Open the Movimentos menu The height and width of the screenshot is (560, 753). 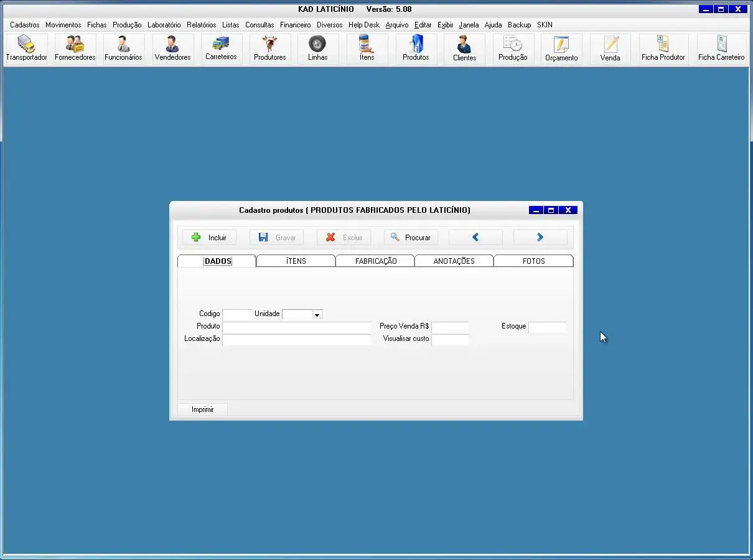[x=63, y=25]
